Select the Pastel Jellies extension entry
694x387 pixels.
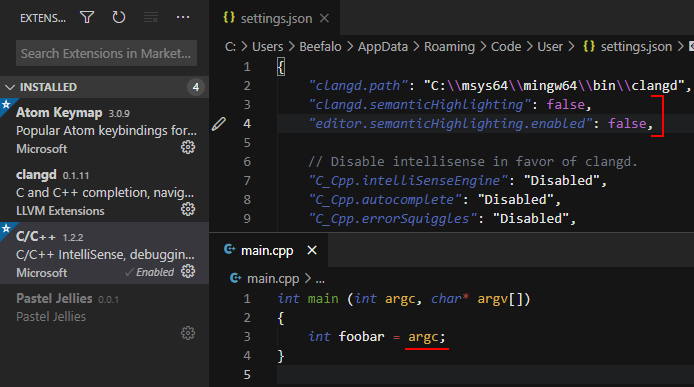point(104,315)
